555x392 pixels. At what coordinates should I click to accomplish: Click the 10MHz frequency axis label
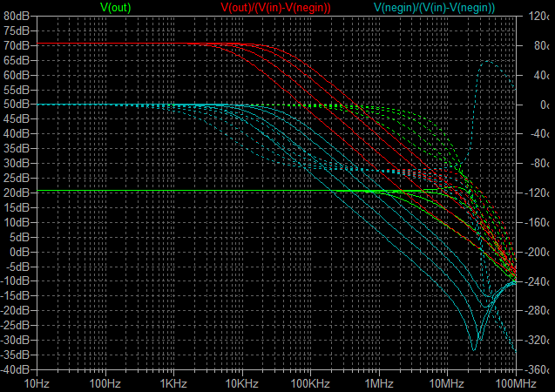tap(446, 382)
